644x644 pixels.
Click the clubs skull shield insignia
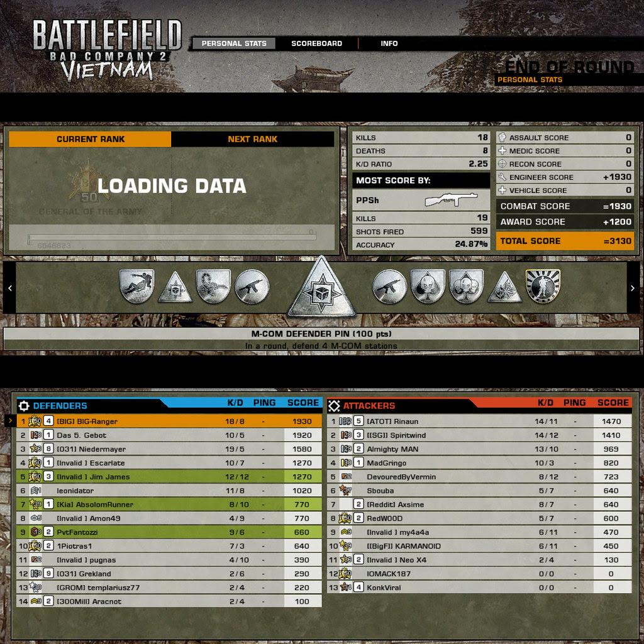466,286
